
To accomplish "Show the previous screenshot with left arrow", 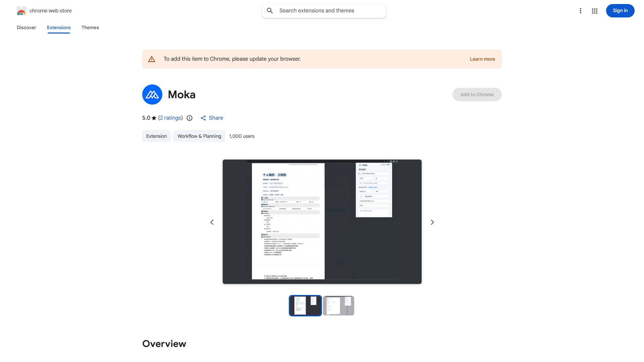I will pos(212,222).
